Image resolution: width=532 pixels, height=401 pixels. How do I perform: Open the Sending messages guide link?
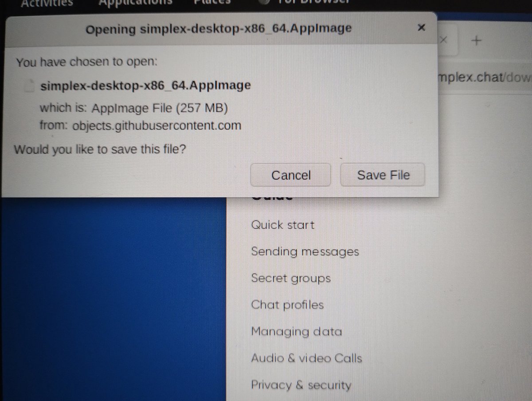(305, 252)
